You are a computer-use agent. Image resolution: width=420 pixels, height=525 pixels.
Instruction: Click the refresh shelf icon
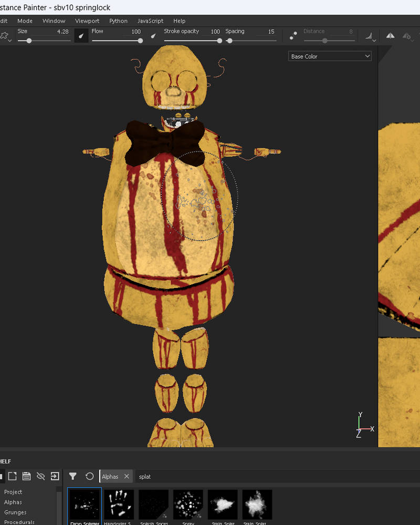90,476
